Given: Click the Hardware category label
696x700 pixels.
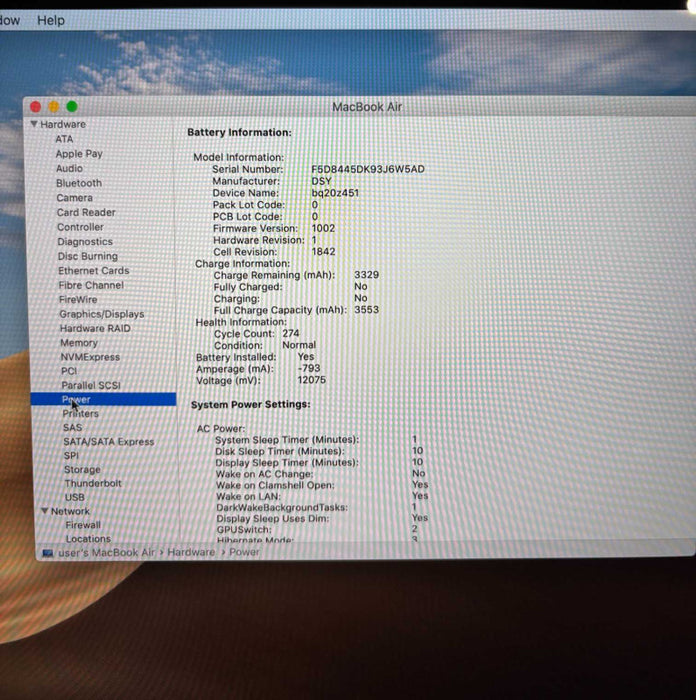Looking at the screenshot, I should [x=63, y=124].
